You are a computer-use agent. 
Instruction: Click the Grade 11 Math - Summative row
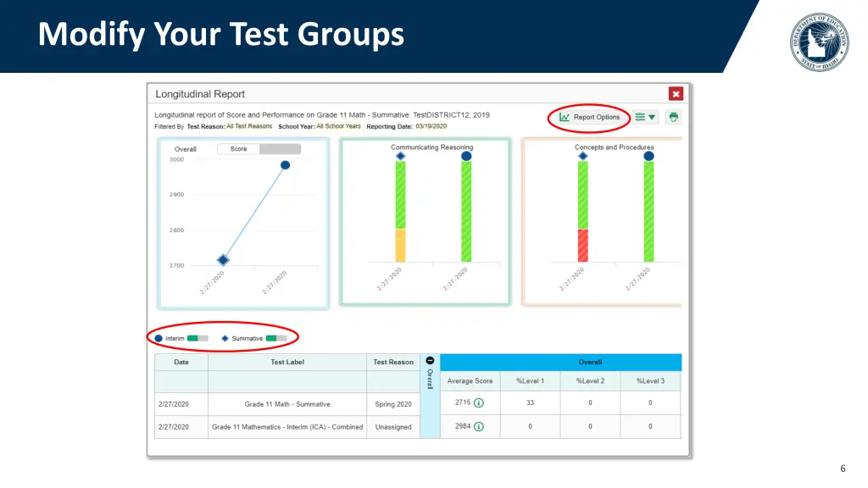click(x=287, y=404)
